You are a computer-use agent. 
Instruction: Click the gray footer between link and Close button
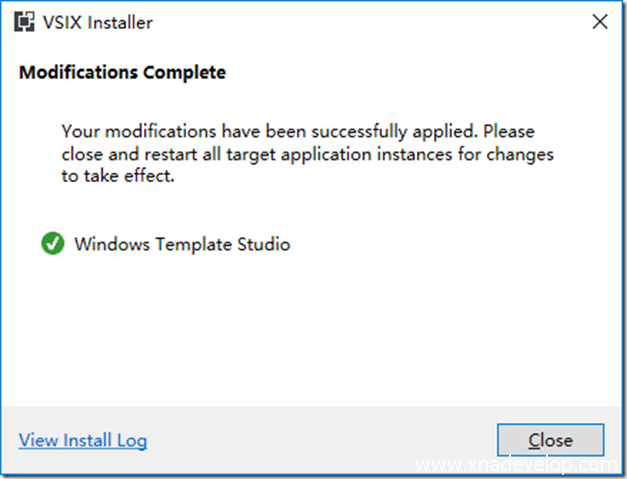coord(320,440)
